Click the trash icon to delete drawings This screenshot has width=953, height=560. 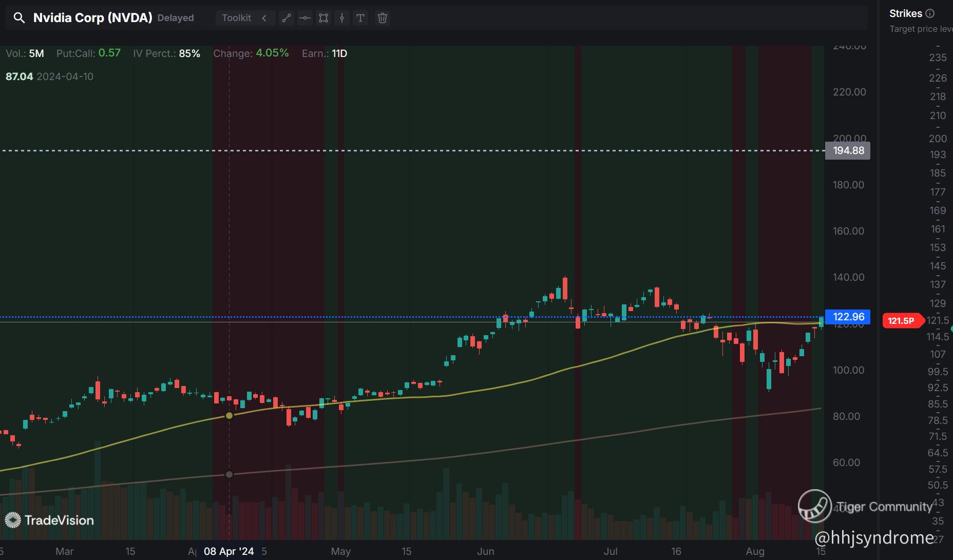(383, 18)
